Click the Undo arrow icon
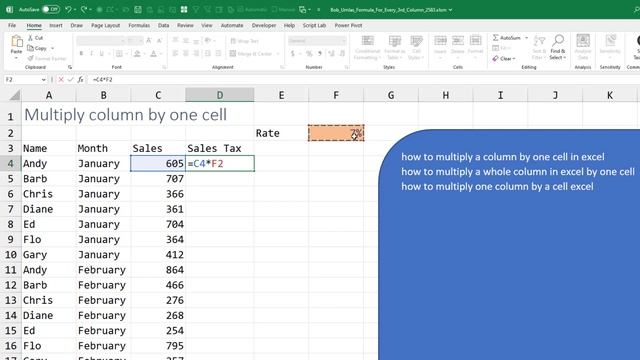 [x=69, y=9]
